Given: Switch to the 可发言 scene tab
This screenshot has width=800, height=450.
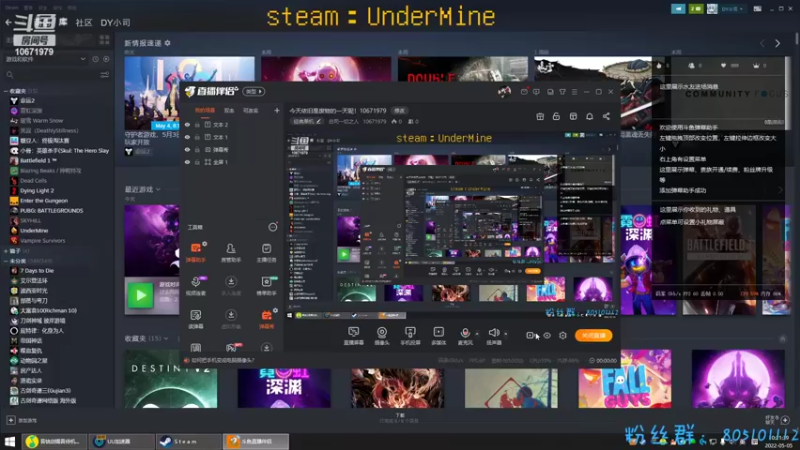Looking at the screenshot, I should click(251, 110).
